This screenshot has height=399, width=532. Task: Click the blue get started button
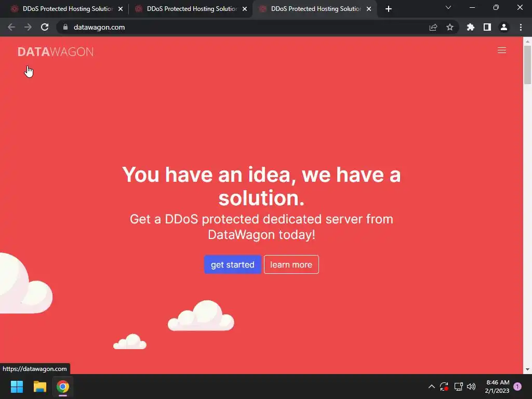click(232, 264)
